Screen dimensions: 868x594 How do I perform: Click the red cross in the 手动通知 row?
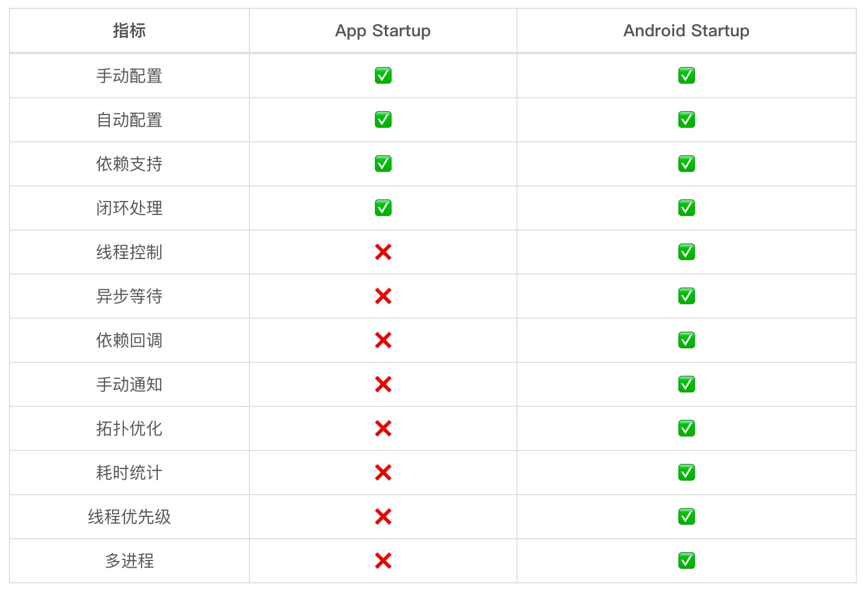click(383, 384)
